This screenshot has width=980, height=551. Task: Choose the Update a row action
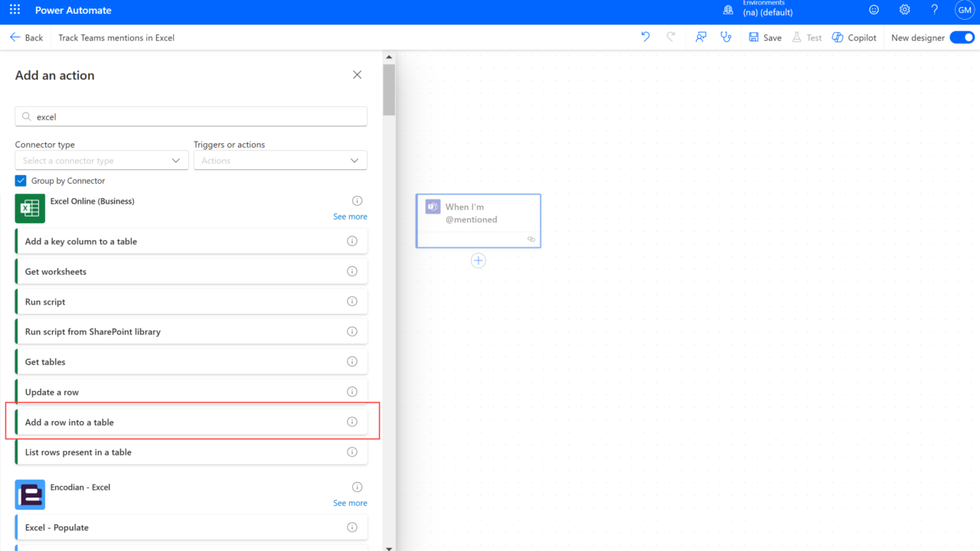tap(191, 392)
